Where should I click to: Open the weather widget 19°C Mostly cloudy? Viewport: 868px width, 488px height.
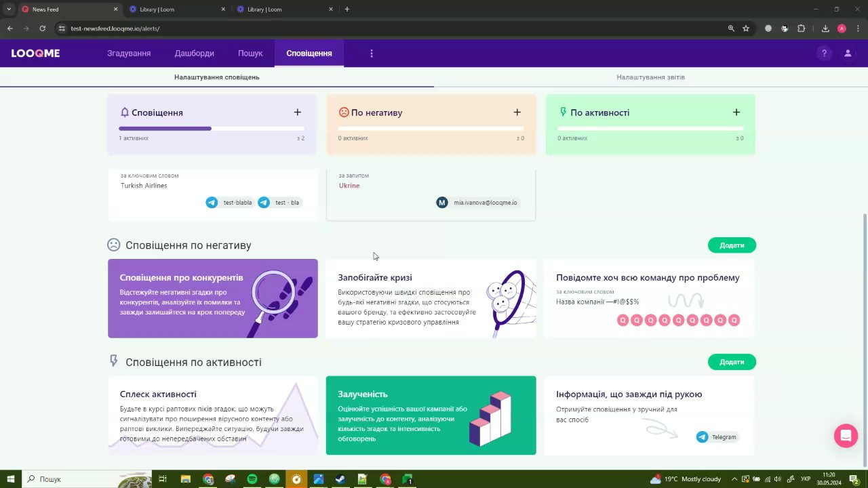pyautogui.click(x=685, y=479)
